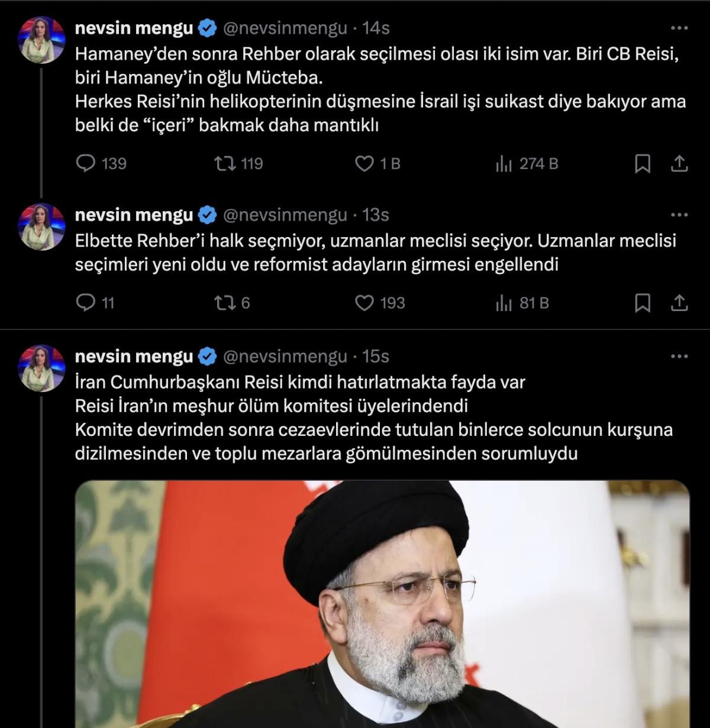Open the 15s timestamp of third tweet
This screenshot has height=728, width=710.
[375, 356]
